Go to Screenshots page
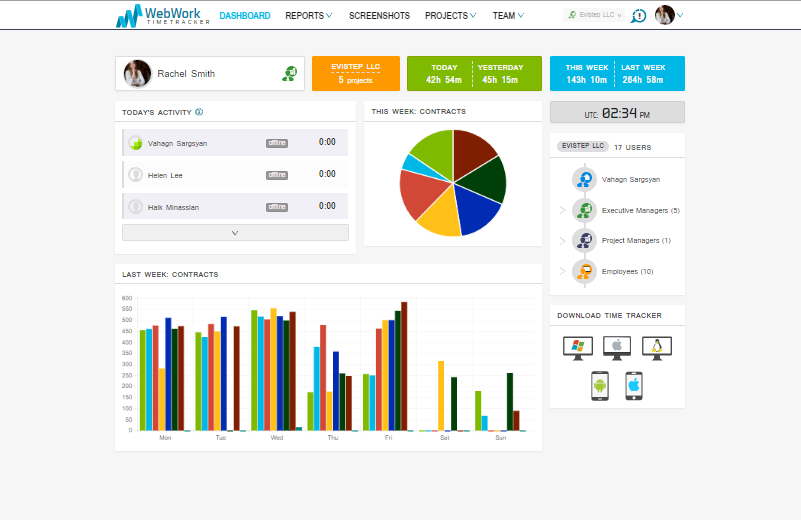 [379, 16]
